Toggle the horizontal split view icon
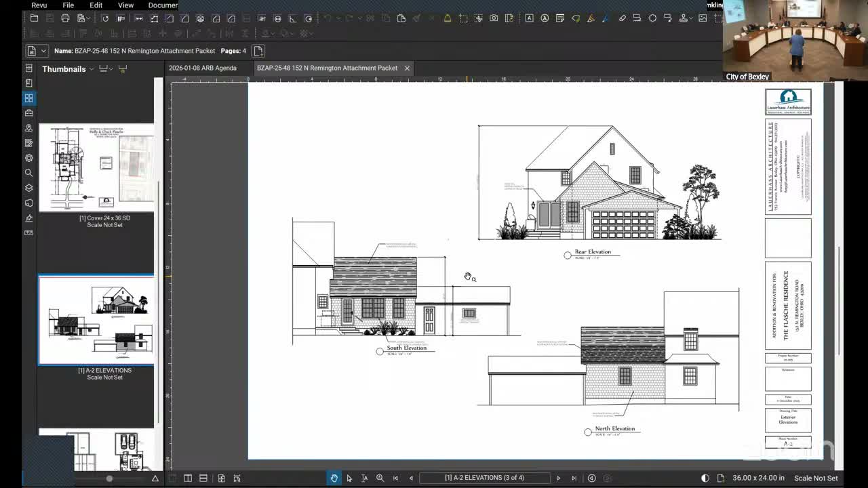Image resolution: width=868 pixels, height=488 pixels. tap(204, 478)
